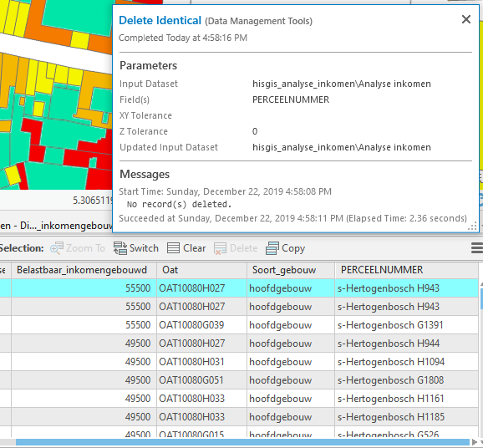Image resolution: width=483 pixels, height=448 pixels.
Task: Click the resize grip of the results popup
Action: (x=472, y=227)
